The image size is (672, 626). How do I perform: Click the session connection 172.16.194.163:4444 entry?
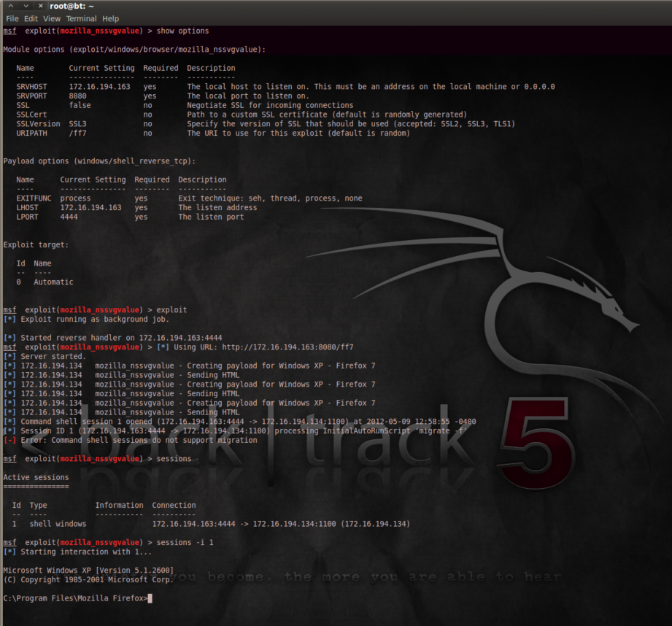[x=281, y=524]
